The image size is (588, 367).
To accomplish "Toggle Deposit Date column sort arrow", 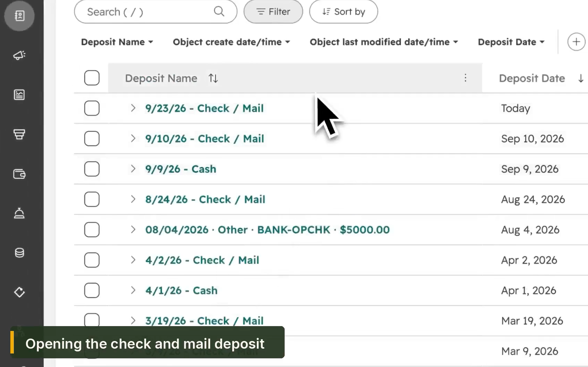I will pos(581,78).
